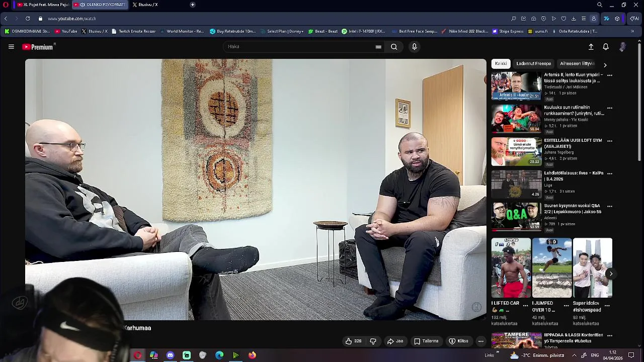Open Windows notification center icon
The image size is (644, 362).
[x=631, y=355]
